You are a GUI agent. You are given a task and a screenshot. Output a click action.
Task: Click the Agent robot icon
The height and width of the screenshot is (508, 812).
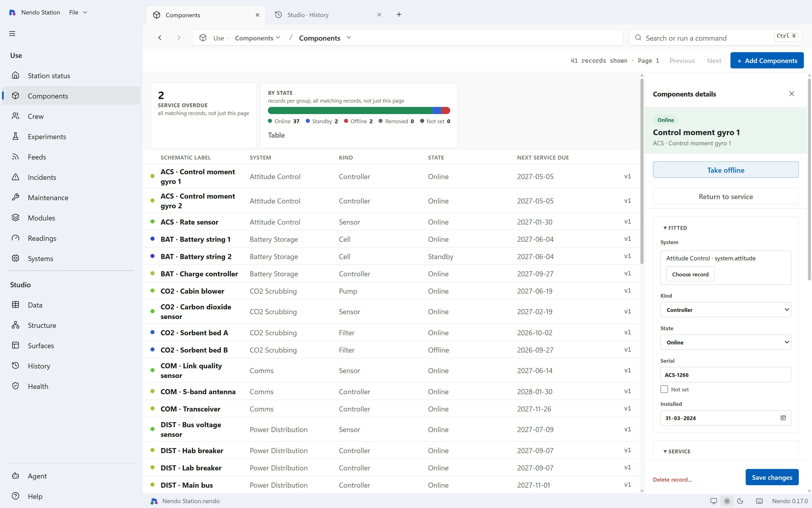[15, 475]
